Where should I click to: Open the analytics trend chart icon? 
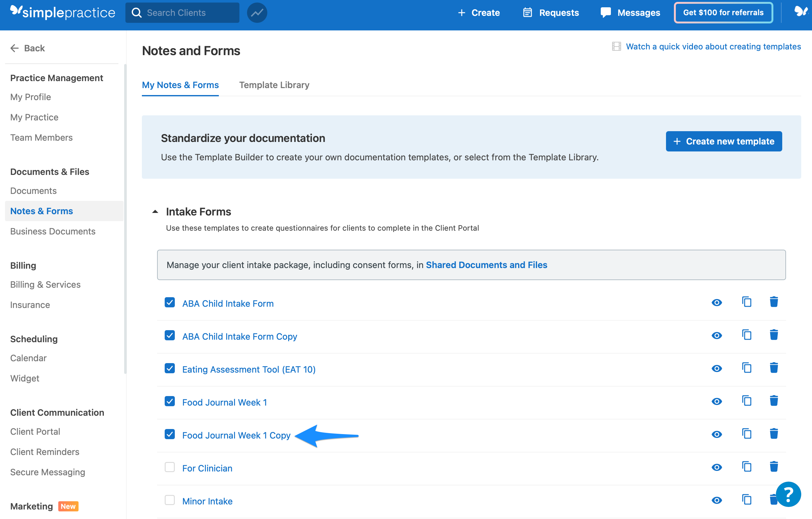(x=257, y=13)
